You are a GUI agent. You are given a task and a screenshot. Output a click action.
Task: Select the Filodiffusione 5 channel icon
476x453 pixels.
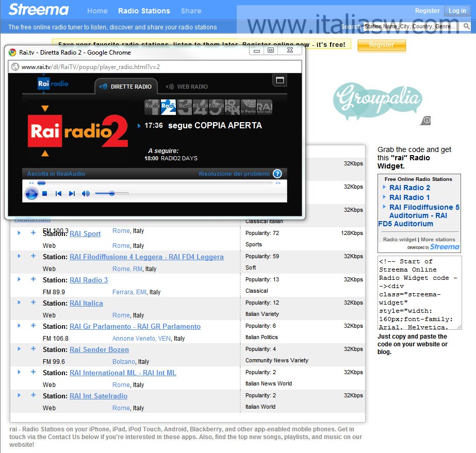pos(216,107)
